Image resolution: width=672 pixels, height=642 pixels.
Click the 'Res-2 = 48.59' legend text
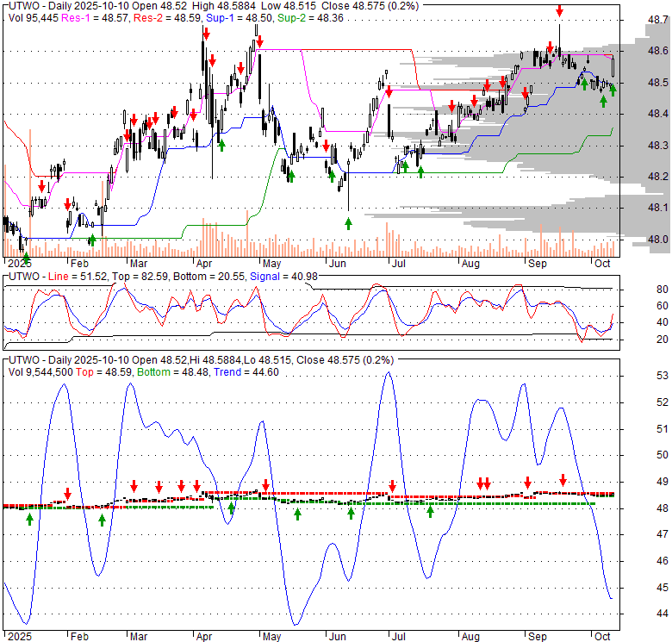pos(168,18)
